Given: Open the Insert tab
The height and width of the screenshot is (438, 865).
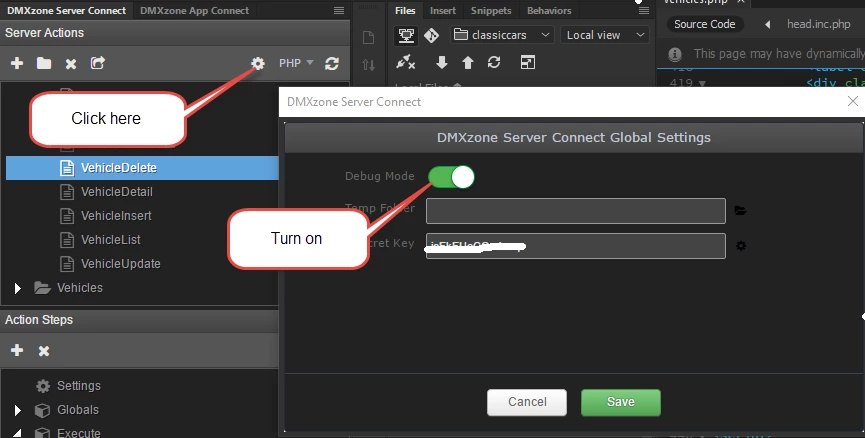Looking at the screenshot, I should tap(443, 10).
